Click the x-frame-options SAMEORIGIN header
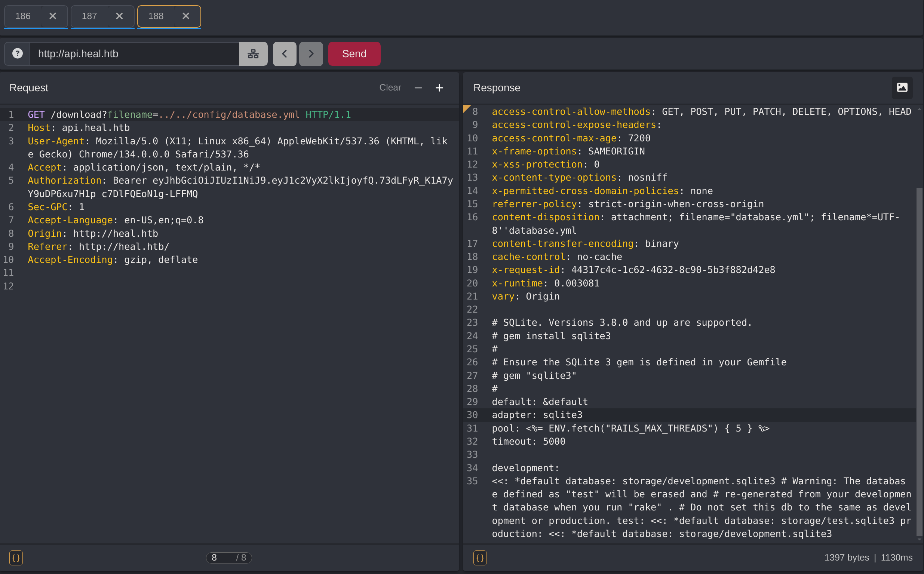Screen dimensions: 924x574 point(568,151)
